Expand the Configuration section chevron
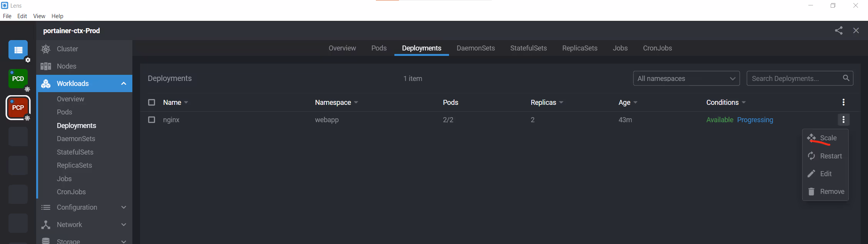The width and height of the screenshot is (868, 244). click(x=124, y=207)
